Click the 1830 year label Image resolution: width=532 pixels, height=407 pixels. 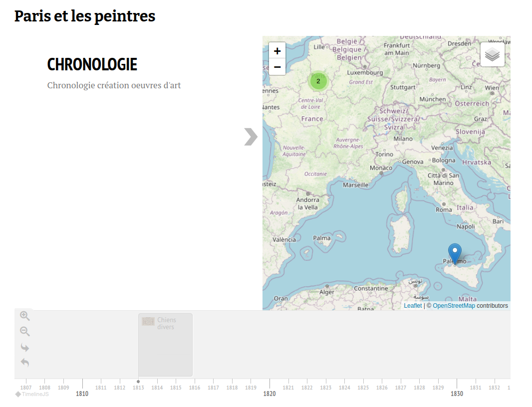[x=457, y=394]
